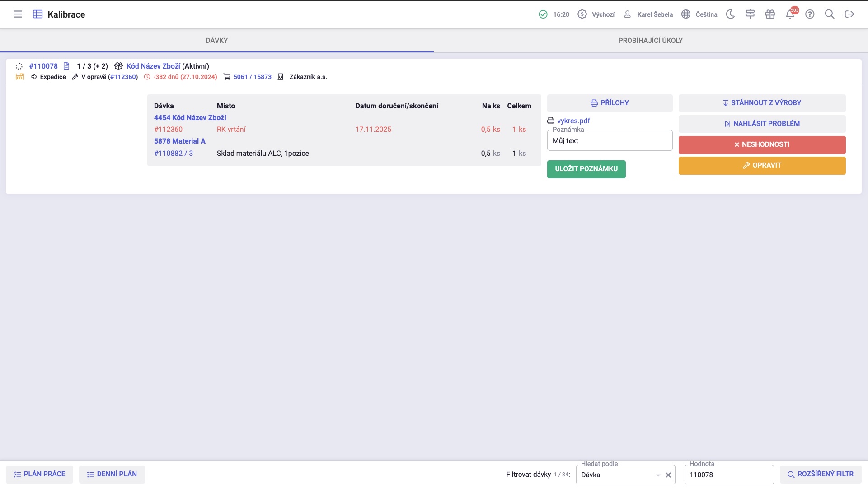Open the hamburger main menu
The width and height of the screenshot is (868, 489).
18,14
